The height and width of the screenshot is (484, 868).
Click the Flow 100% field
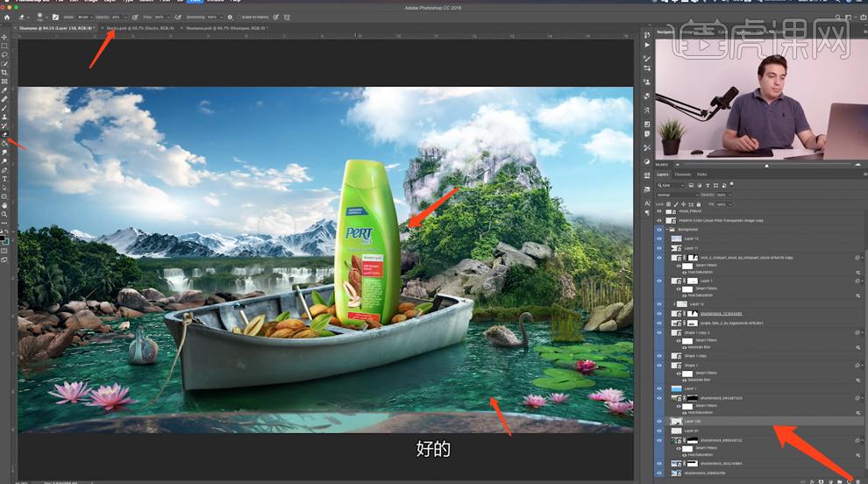tap(161, 18)
